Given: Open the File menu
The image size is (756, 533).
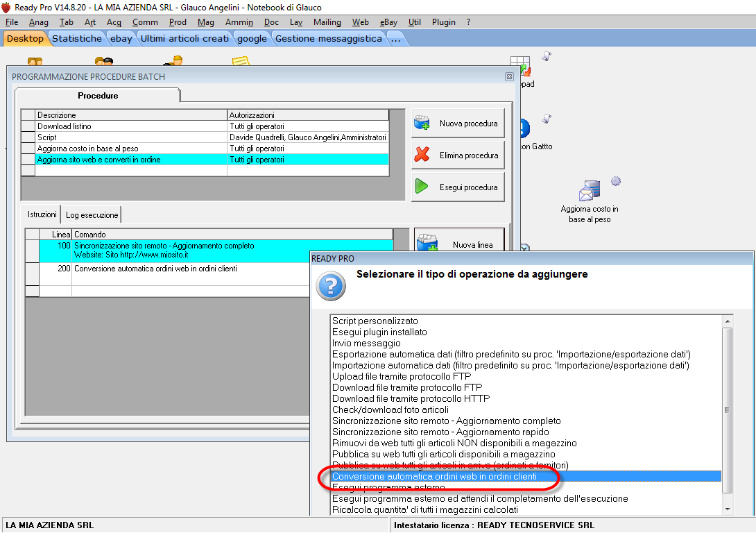Looking at the screenshot, I should tap(12, 22).
